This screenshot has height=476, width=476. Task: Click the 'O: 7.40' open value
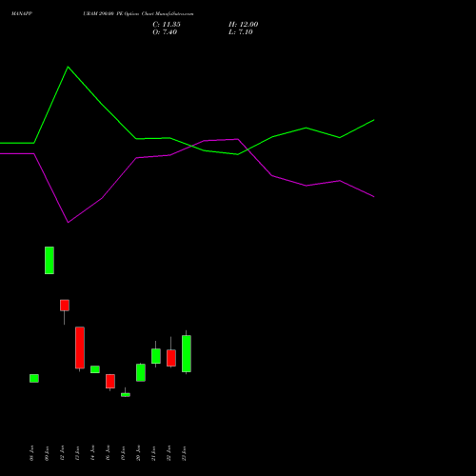(x=165, y=32)
